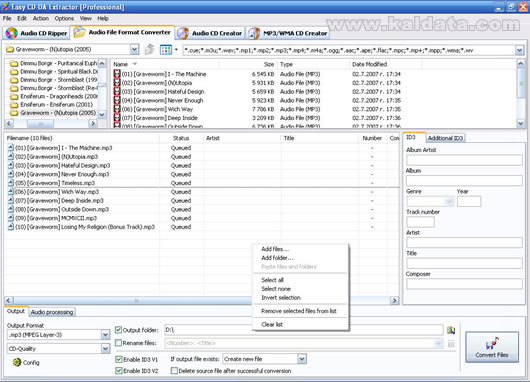
Task: Click MP3 icon of Hateful Design in browser
Action: [117, 91]
